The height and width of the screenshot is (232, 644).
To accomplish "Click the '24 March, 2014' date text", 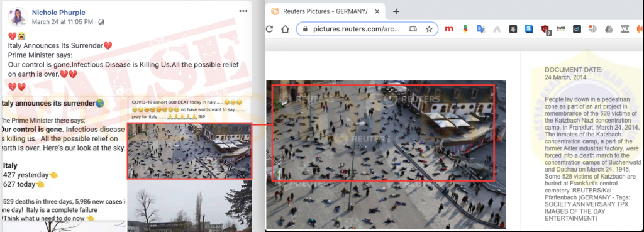I will pos(565,77).
